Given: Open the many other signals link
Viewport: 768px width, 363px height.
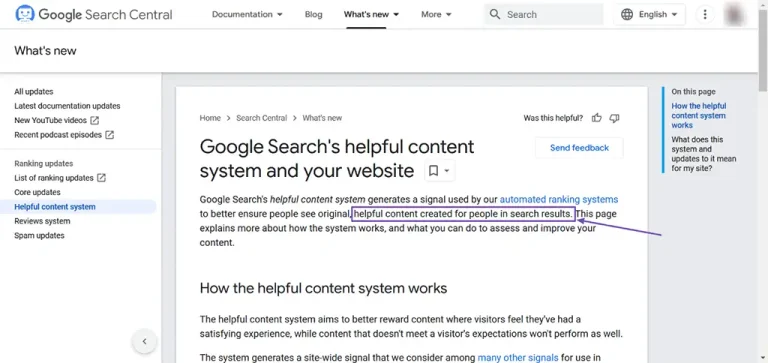Looking at the screenshot, I should click(x=518, y=358).
